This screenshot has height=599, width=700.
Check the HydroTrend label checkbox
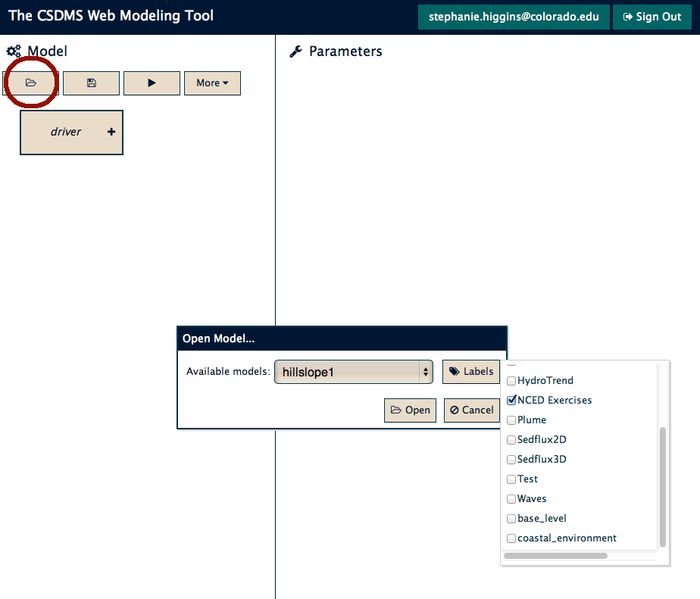511,381
